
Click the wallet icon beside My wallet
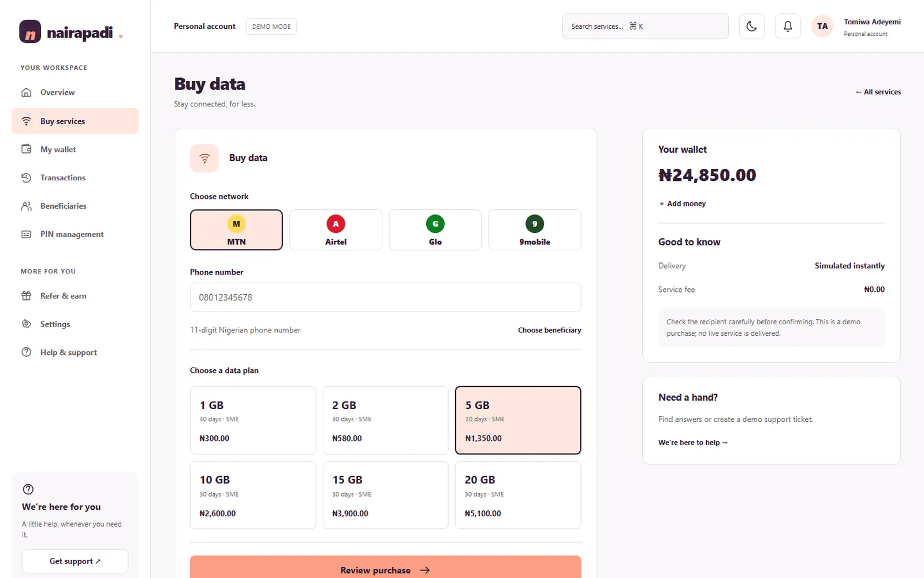pos(26,149)
